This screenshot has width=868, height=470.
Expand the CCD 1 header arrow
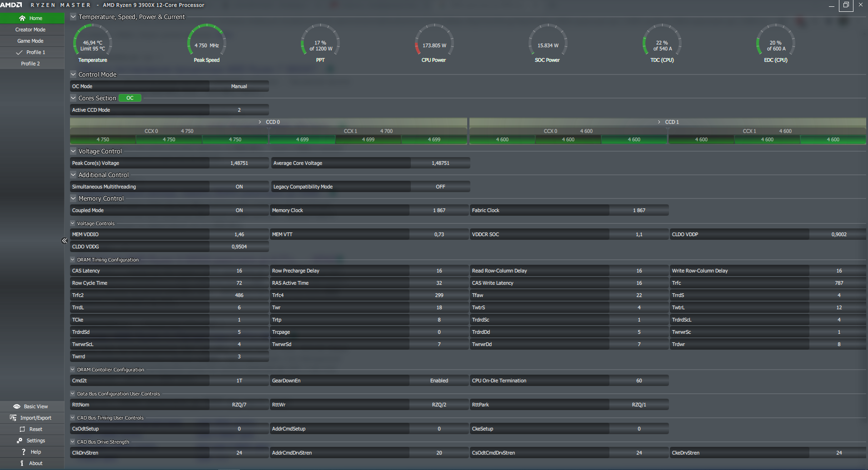pos(659,122)
